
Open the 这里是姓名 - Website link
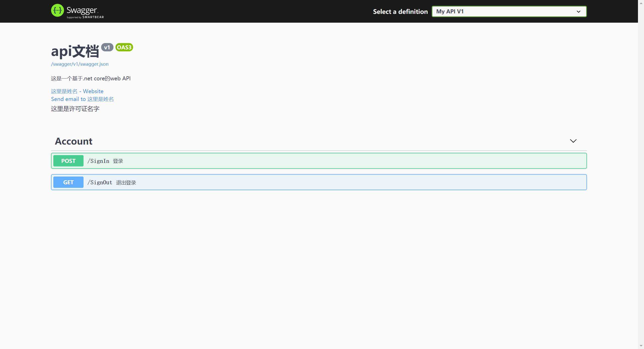[x=77, y=91]
